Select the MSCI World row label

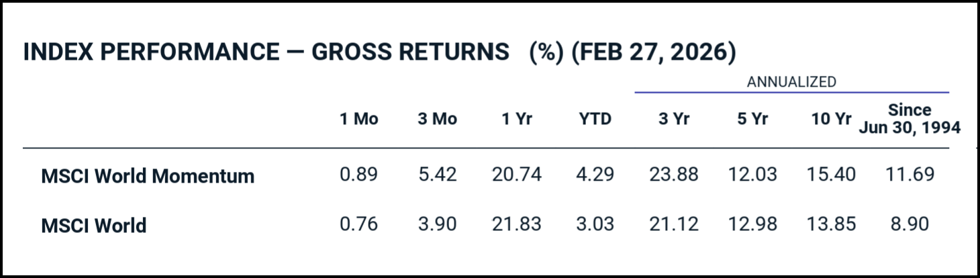pos(93,225)
